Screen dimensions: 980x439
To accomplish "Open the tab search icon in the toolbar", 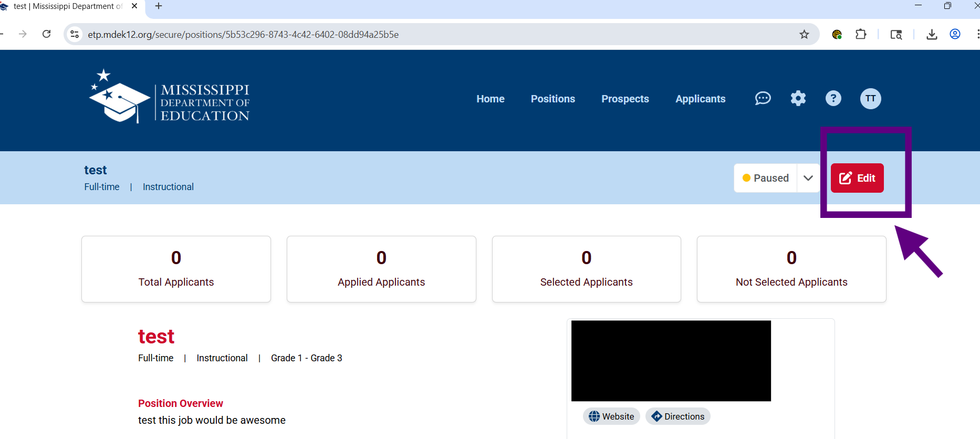I will 896,35.
